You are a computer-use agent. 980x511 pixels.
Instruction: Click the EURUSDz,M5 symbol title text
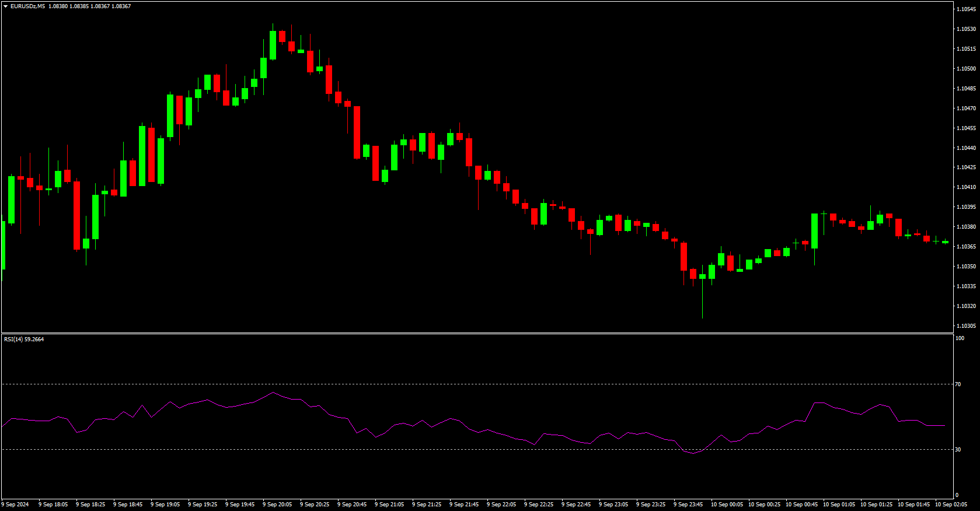(x=28, y=6)
